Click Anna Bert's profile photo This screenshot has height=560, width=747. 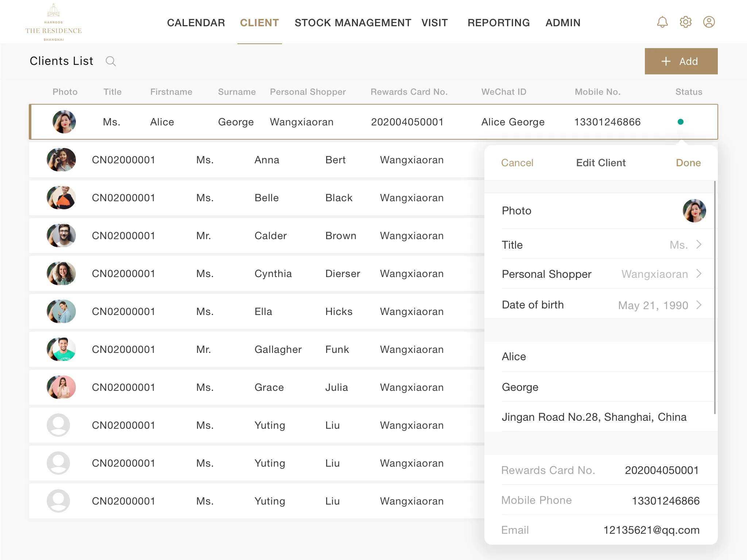(61, 160)
